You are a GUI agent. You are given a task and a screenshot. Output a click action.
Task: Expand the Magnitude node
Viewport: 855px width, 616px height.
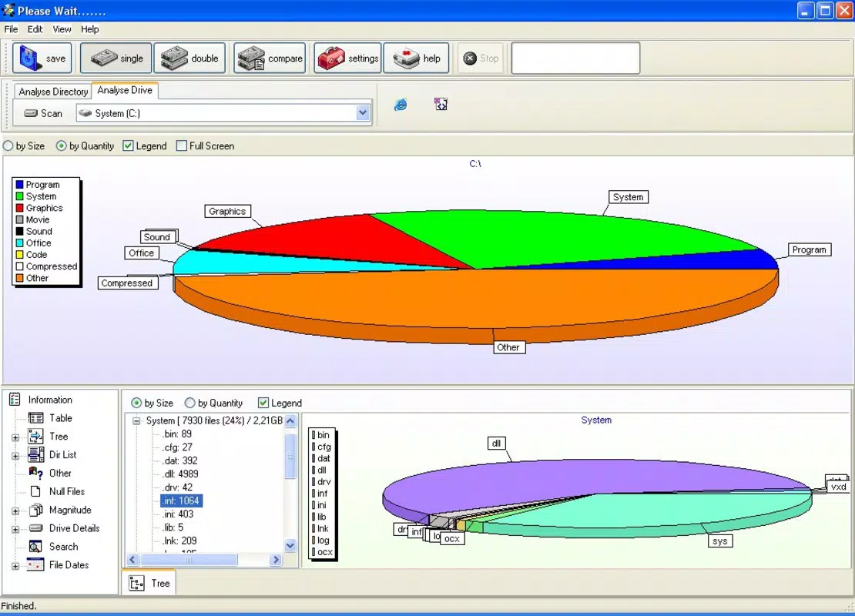15,511
